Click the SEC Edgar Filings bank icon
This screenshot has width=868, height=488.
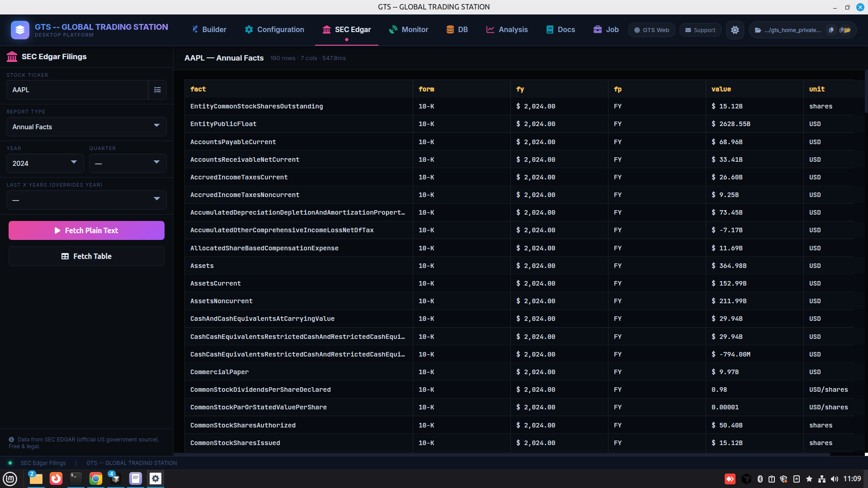[x=12, y=57]
